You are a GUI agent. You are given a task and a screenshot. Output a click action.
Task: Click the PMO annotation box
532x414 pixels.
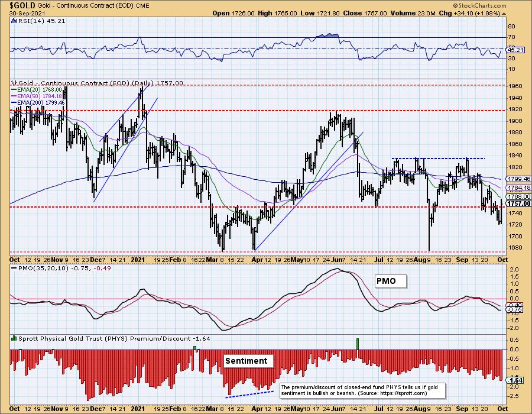click(x=391, y=281)
